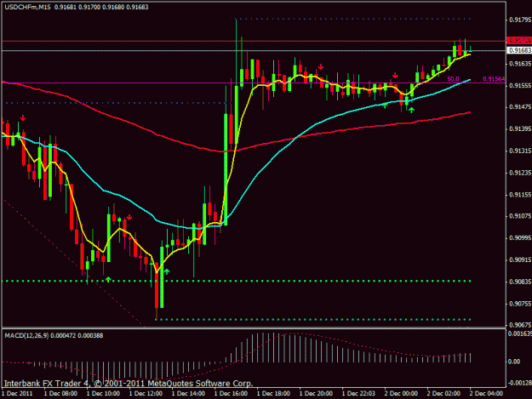Click the 0.91635 price axis label

tap(520, 64)
